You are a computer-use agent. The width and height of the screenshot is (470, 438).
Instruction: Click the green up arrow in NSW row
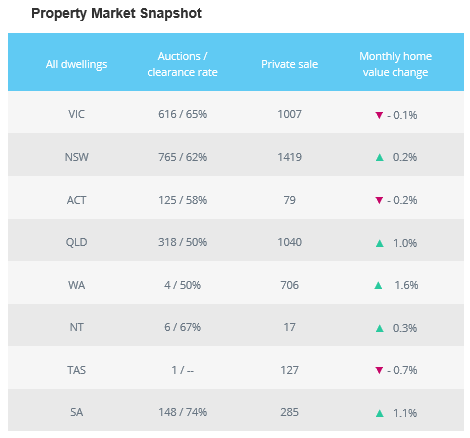coord(379,157)
